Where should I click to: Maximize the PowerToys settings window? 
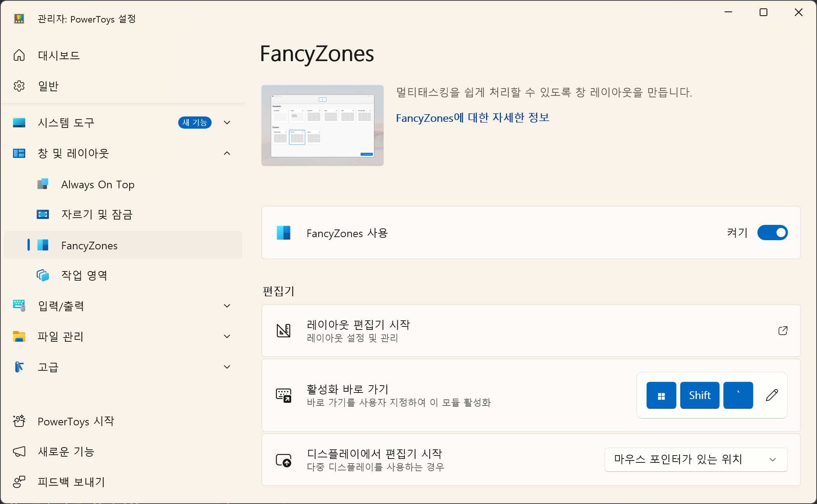[764, 12]
